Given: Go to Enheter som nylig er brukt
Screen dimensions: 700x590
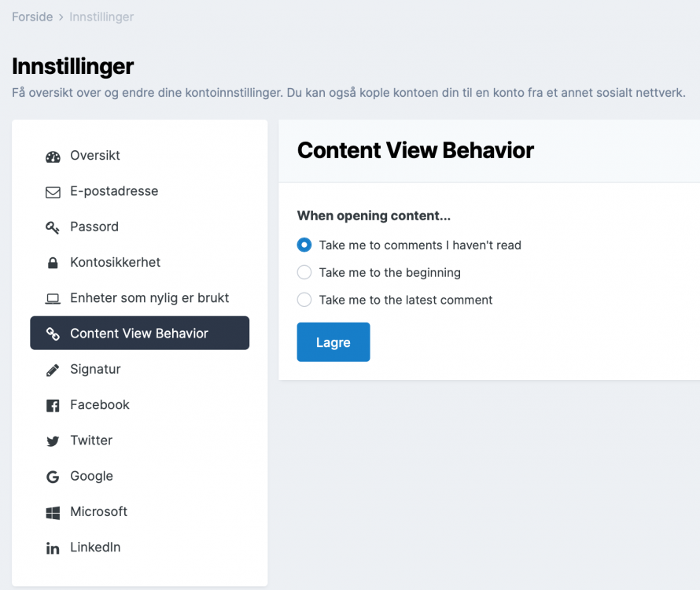Looking at the screenshot, I should [x=149, y=298].
